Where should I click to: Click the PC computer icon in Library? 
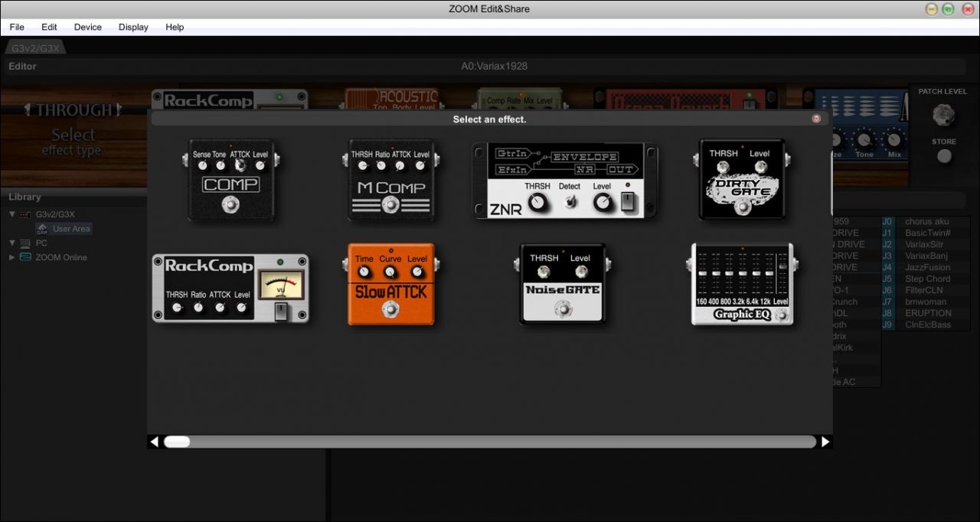point(25,243)
